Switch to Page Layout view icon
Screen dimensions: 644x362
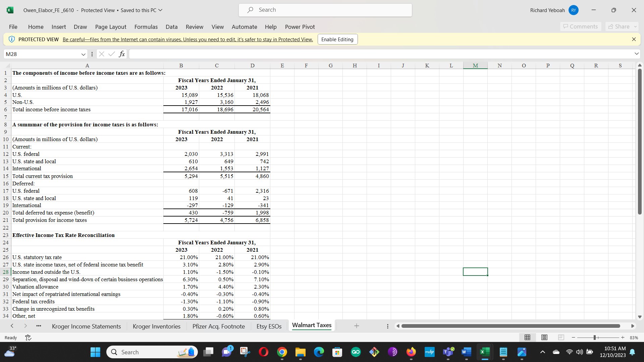(544, 338)
